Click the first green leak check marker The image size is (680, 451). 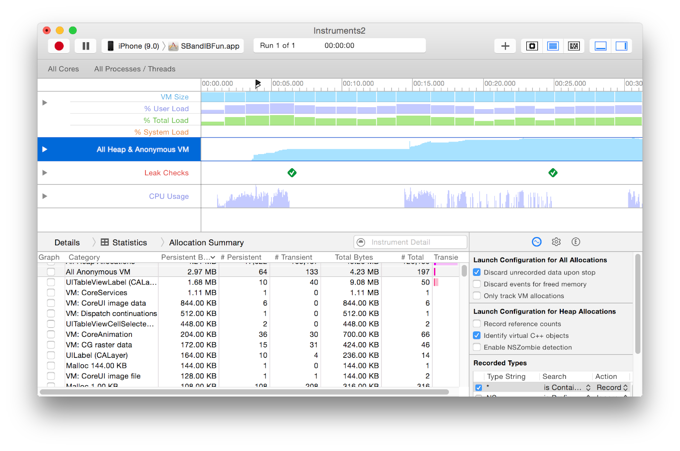(292, 173)
